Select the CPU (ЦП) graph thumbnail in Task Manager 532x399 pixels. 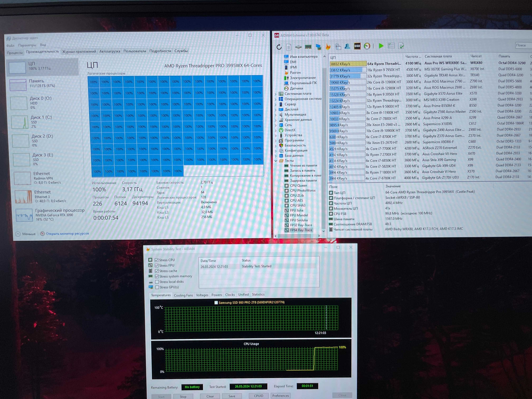pos(17,68)
